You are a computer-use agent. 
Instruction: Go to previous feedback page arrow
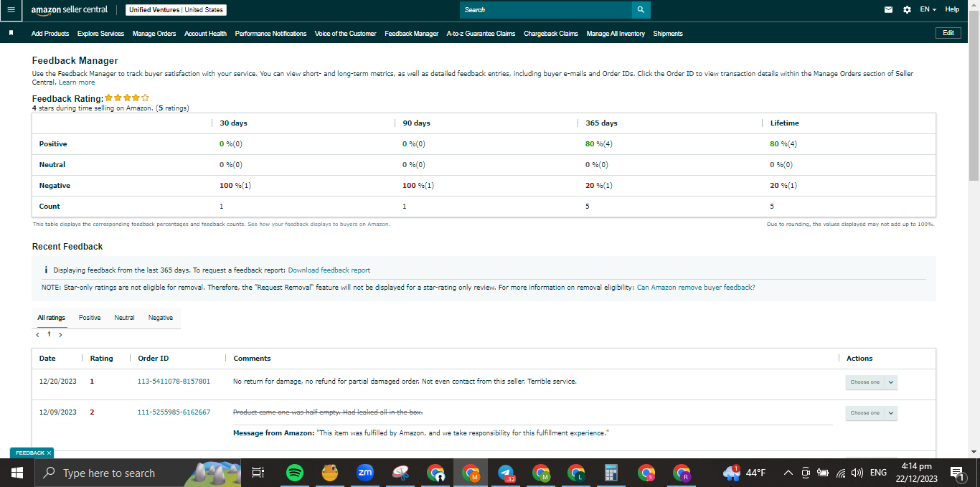point(37,335)
